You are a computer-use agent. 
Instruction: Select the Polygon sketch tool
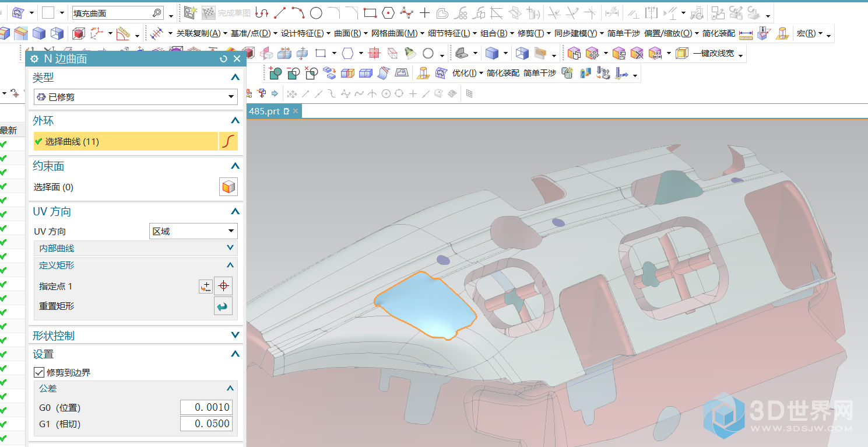pyautogui.click(x=388, y=12)
